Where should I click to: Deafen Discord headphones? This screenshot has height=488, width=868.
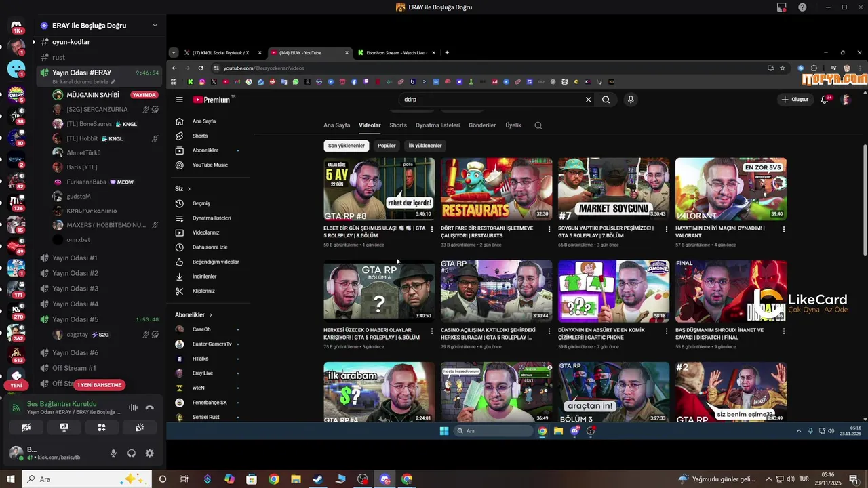click(132, 453)
